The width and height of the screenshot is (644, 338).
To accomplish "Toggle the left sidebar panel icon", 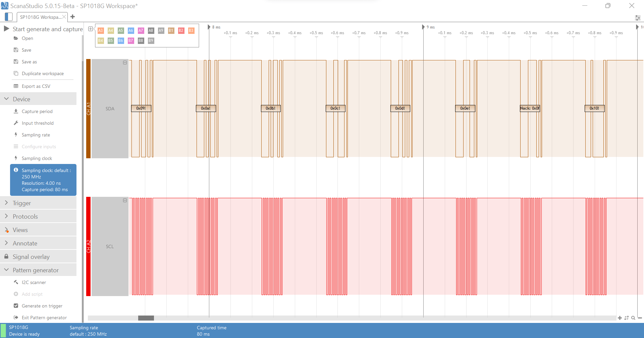I will pyautogui.click(x=9, y=17).
